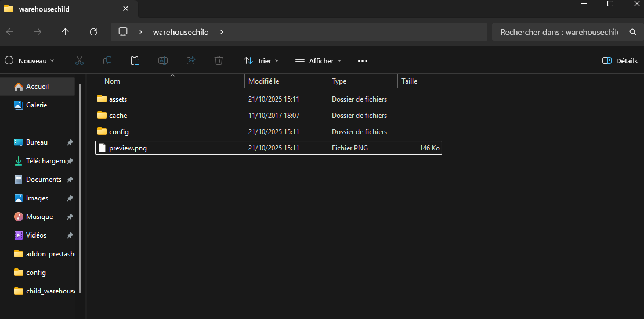
Task: Click the Cut scissors icon
Action: 79,61
